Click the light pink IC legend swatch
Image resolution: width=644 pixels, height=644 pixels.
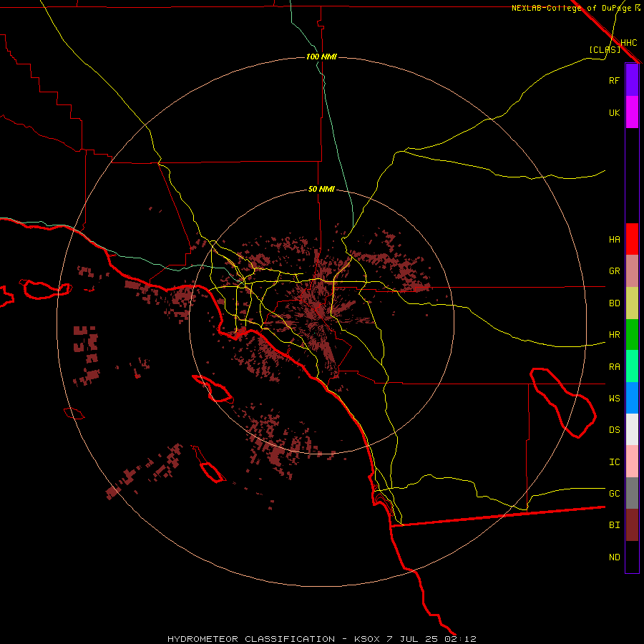[x=632, y=462]
